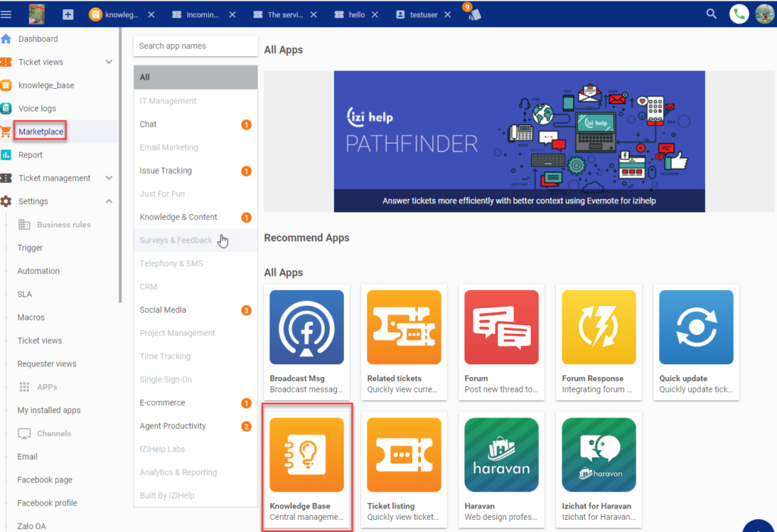Open knowlege_base in the sidebar
The width and height of the screenshot is (777, 532).
46,85
